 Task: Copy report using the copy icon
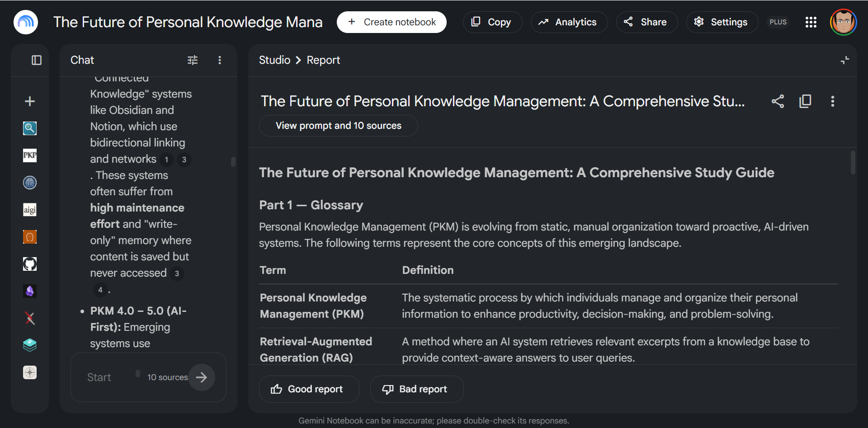point(805,101)
